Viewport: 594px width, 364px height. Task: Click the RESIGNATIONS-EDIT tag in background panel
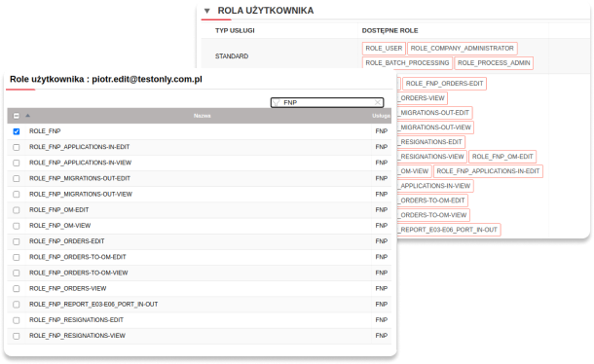pos(431,142)
